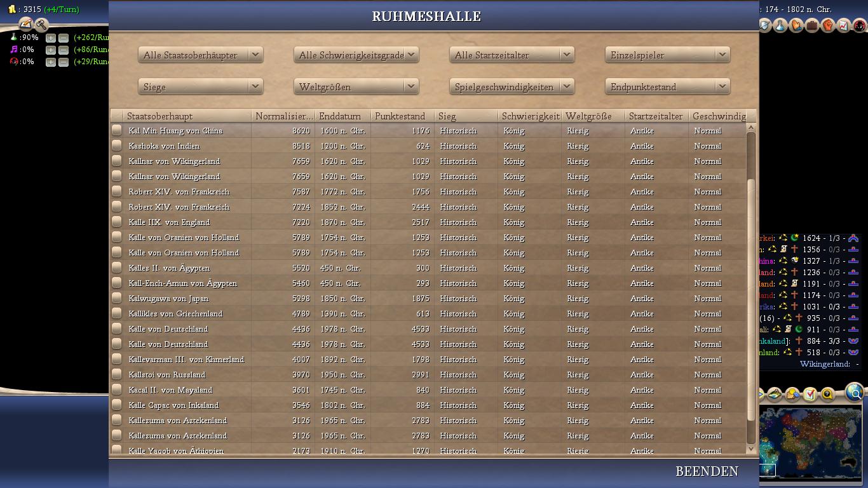This screenshot has width=868, height=488.
Task: Click the table scroll-down arrow
Action: (x=750, y=449)
